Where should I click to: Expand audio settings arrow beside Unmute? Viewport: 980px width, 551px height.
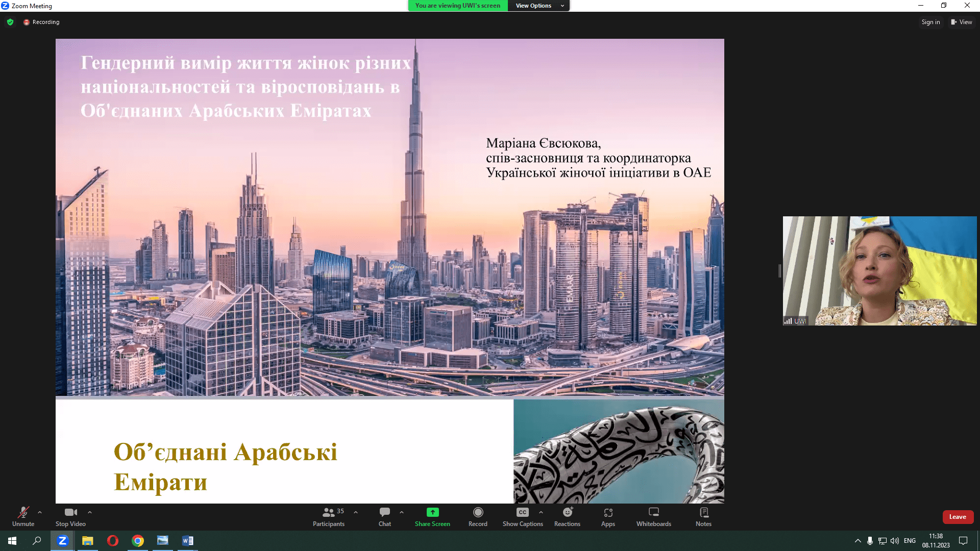click(40, 512)
